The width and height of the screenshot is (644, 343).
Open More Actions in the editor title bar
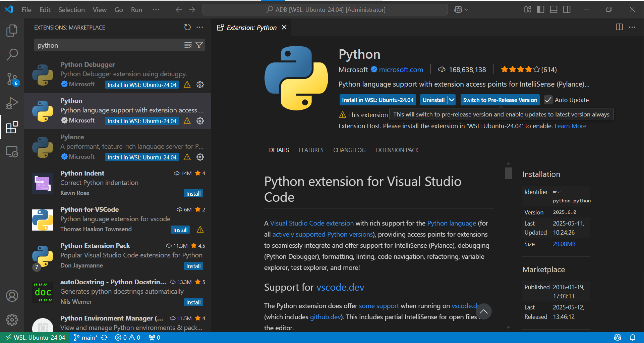tap(632, 27)
